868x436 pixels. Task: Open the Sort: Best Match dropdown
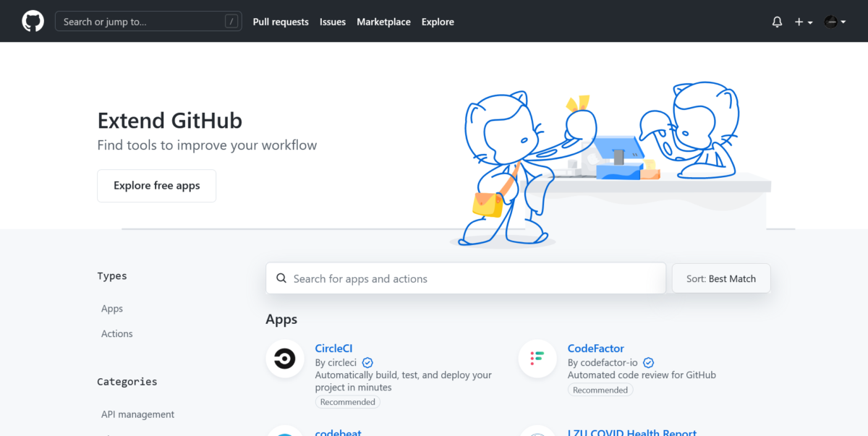tap(721, 278)
